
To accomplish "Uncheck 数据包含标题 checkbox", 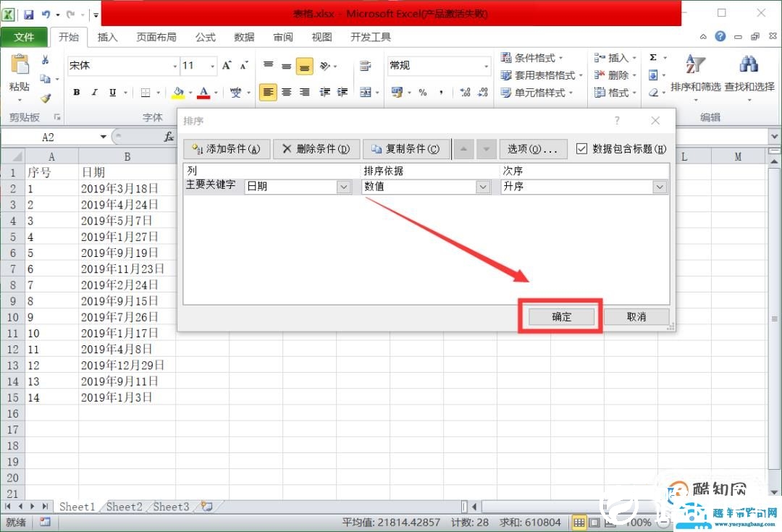I will point(581,148).
